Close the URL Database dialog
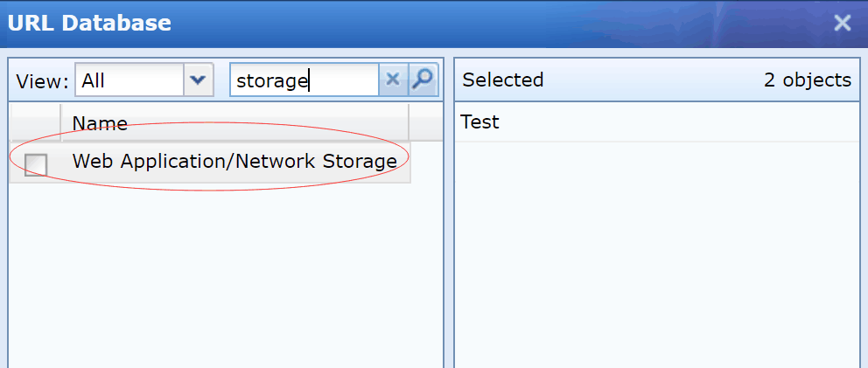This screenshot has width=868, height=368. [842, 24]
